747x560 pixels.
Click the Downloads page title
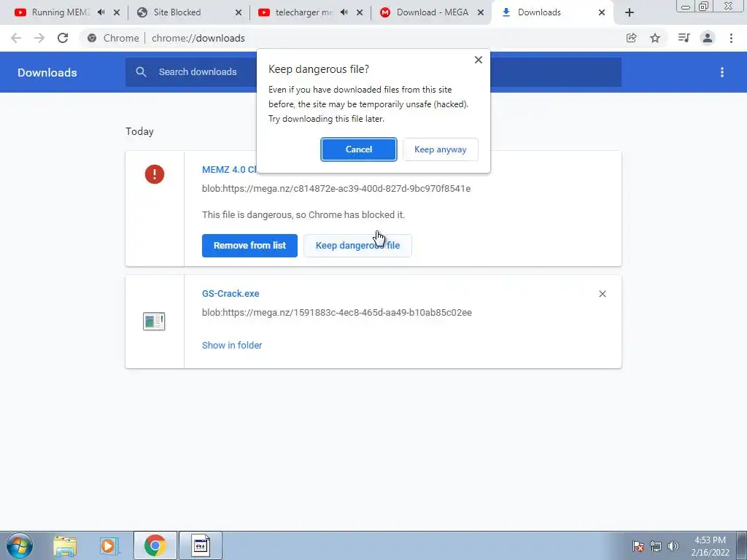(x=47, y=72)
